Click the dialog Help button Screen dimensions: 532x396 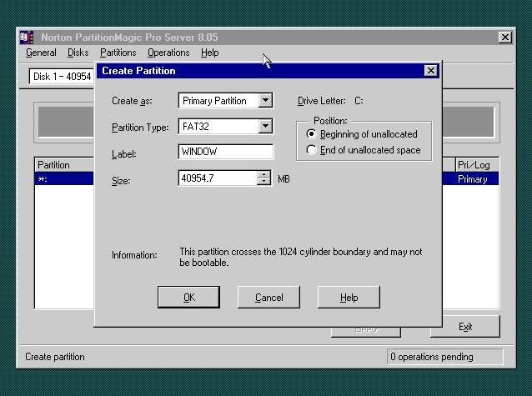point(349,298)
